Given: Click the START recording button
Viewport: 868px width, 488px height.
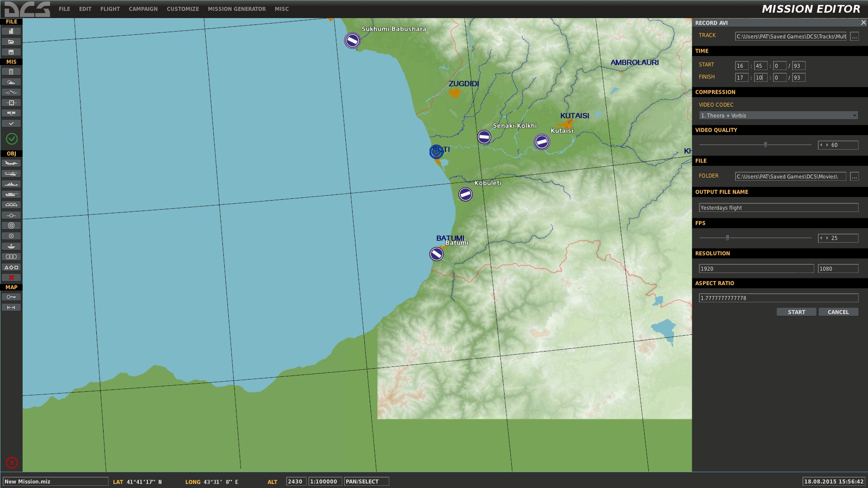Looking at the screenshot, I should click(x=797, y=312).
